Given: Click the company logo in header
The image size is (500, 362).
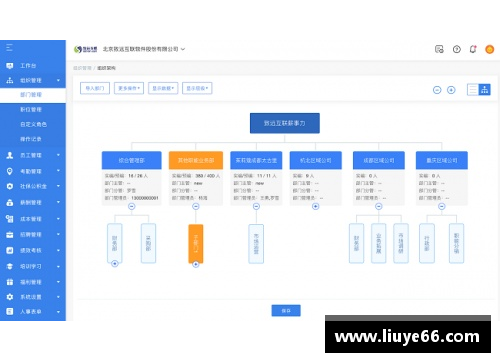Looking at the screenshot, I should [x=85, y=49].
